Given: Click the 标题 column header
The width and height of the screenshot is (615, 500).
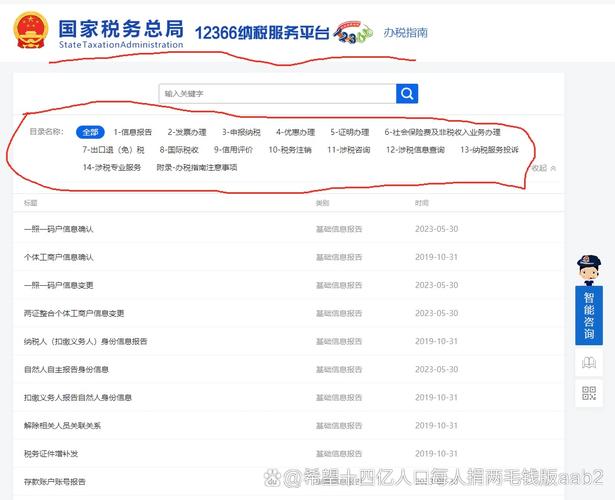Looking at the screenshot, I should click(31, 203).
